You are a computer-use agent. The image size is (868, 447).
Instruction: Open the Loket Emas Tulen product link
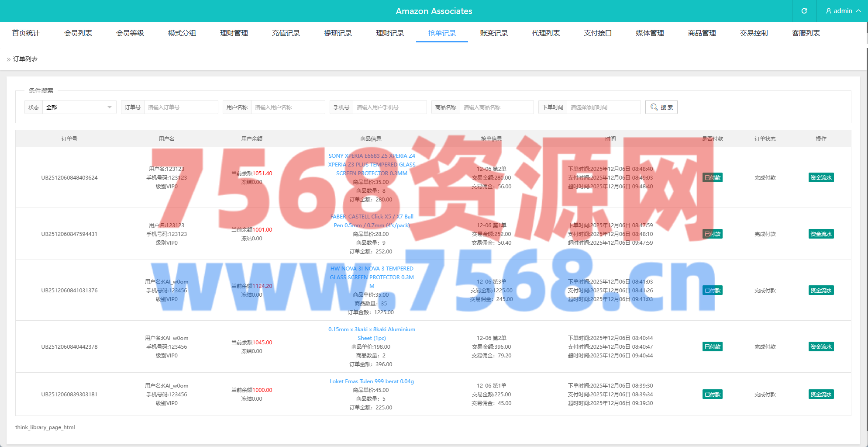pos(372,381)
